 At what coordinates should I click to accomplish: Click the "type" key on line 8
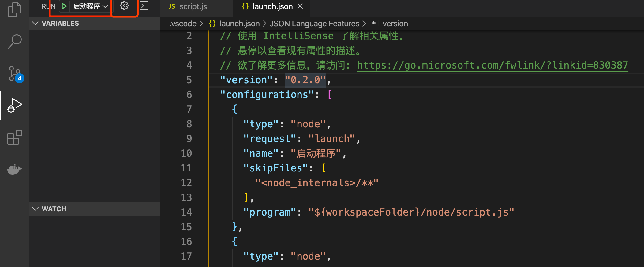pos(261,124)
